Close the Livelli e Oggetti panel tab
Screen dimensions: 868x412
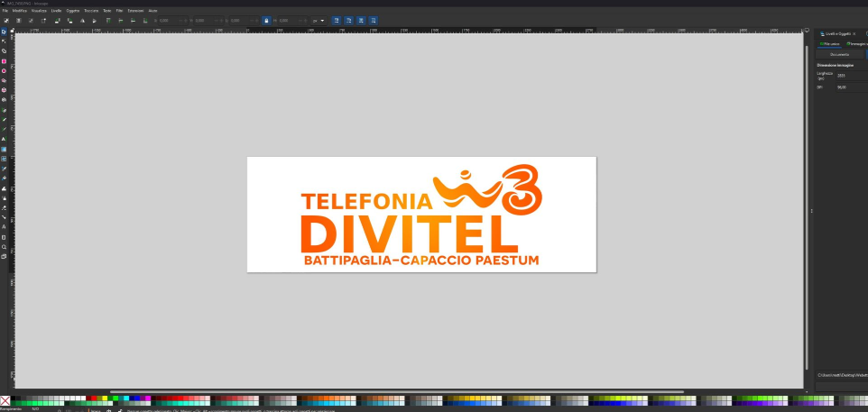854,33
